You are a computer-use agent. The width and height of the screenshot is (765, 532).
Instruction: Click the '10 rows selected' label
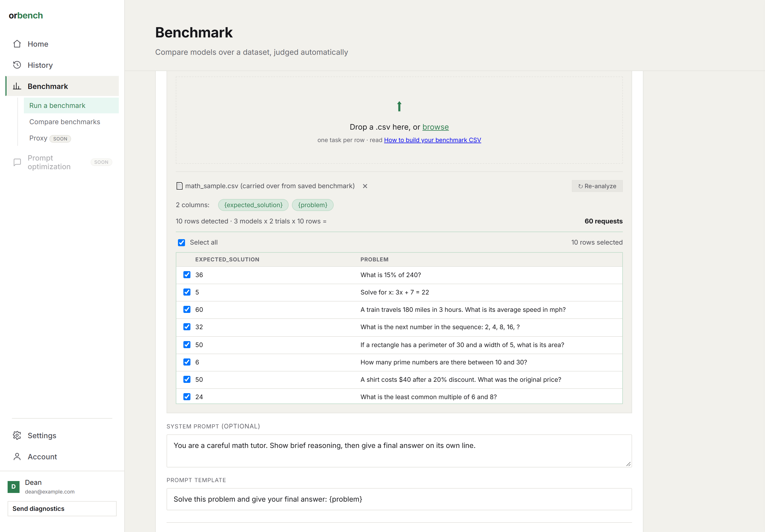pos(597,242)
